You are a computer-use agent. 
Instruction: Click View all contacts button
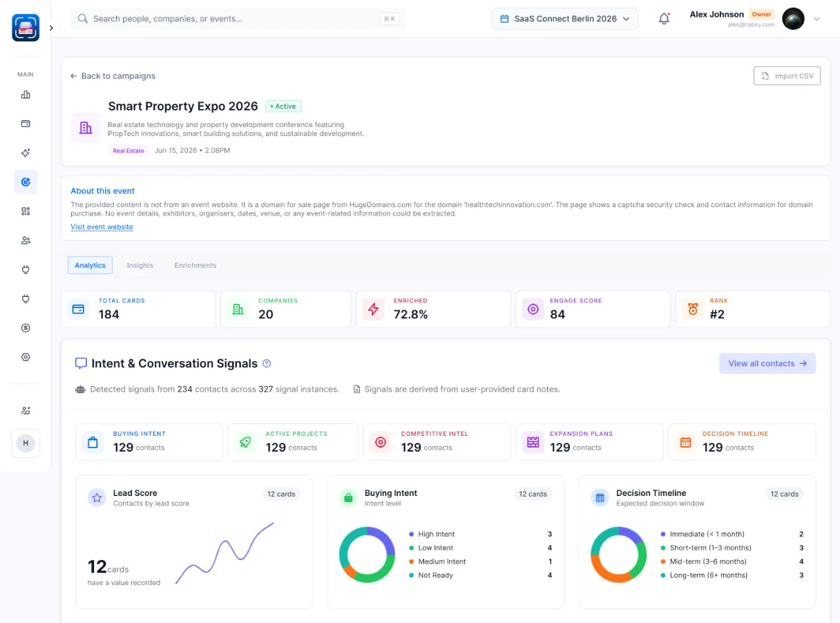tap(767, 363)
